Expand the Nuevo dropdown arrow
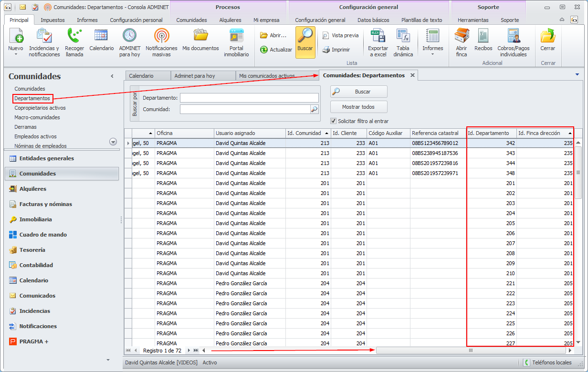Viewport: 588px width, 372px height. pos(16,54)
